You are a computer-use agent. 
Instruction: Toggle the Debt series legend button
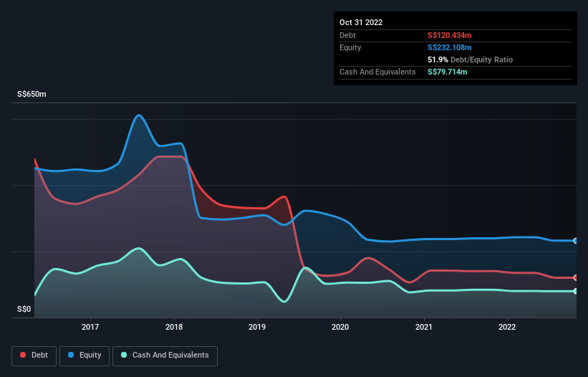click(34, 355)
